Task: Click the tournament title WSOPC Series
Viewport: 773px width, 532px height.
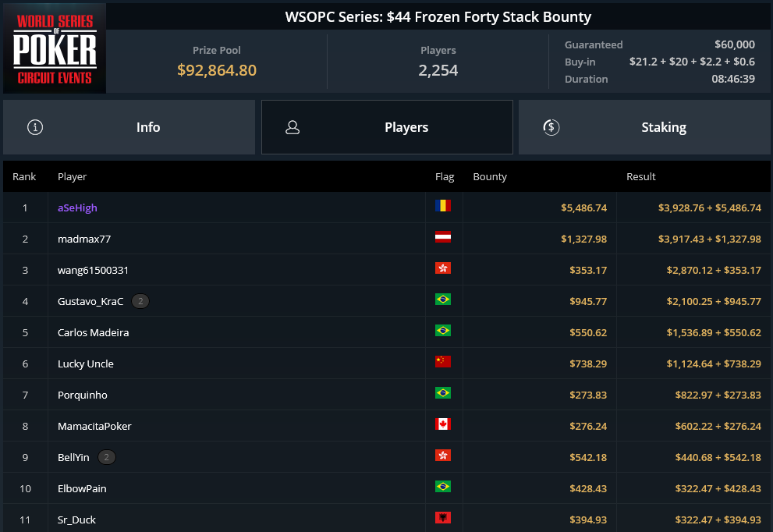Action: pos(438,16)
